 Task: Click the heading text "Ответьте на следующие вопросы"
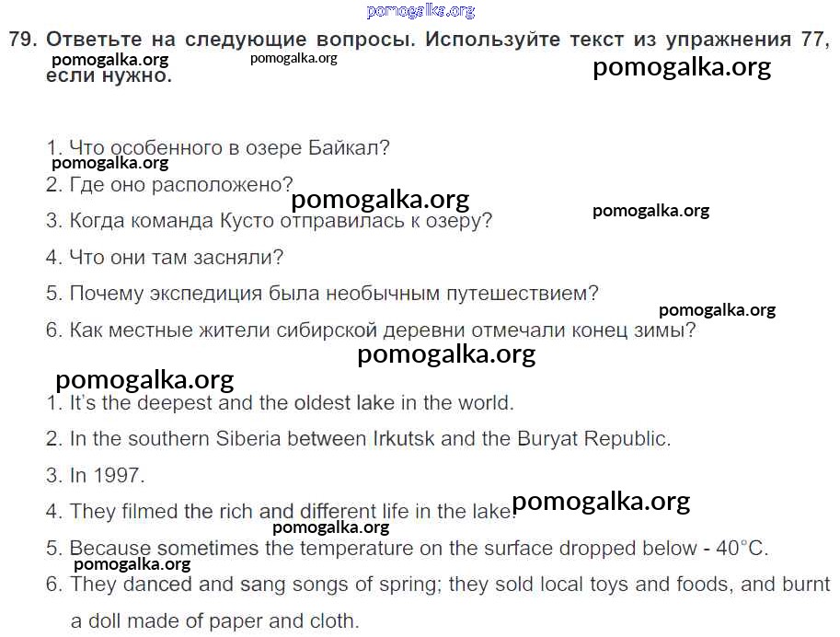230,40
